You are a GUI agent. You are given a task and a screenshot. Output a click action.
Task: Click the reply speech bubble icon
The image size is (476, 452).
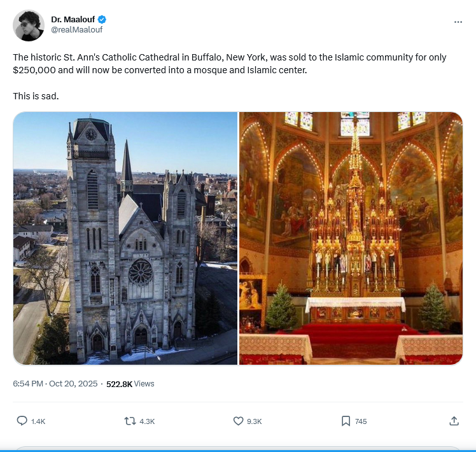22,421
